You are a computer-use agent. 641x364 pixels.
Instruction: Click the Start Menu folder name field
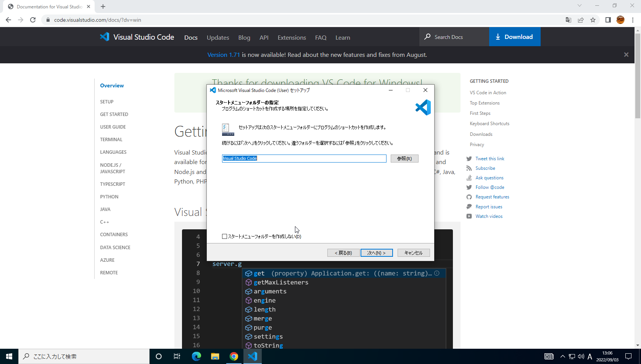click(x=304, y=158)
